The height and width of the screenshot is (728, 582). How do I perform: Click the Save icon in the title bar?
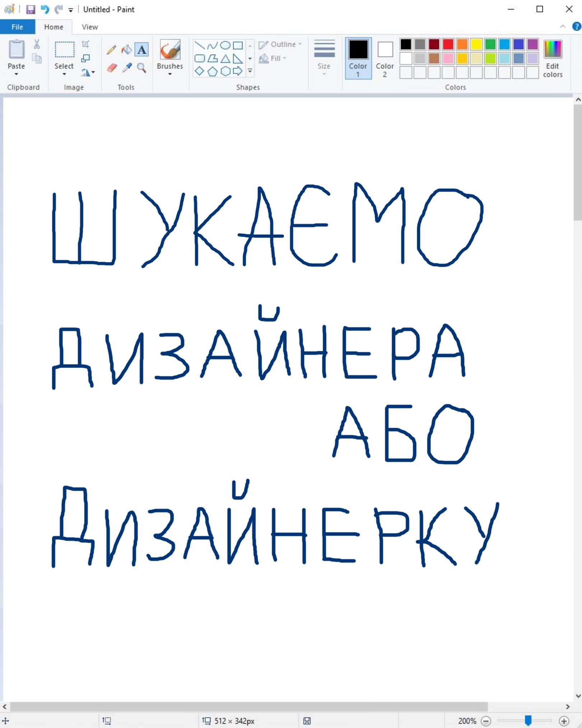pyautogui.click(x=31, y=9)
